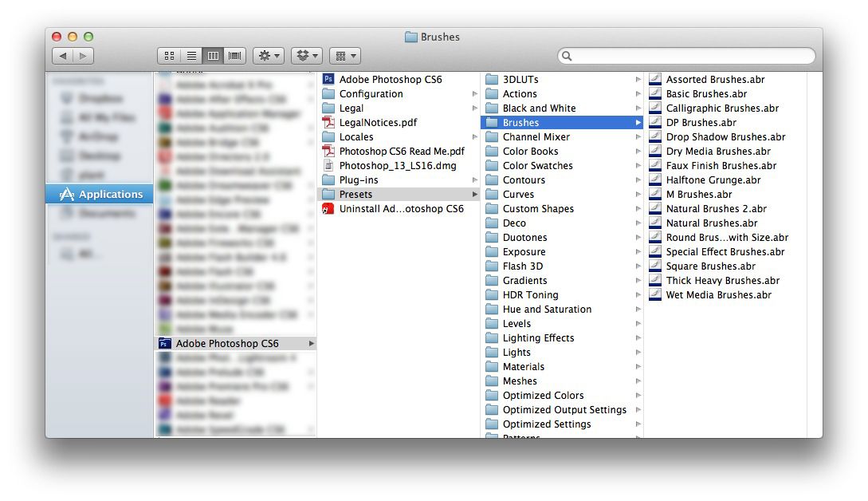The width and height of the screenshot is (868, 501).
Task: Select the Photoshop_13_LS16.dmg file icon
Action: coord(328,166)
